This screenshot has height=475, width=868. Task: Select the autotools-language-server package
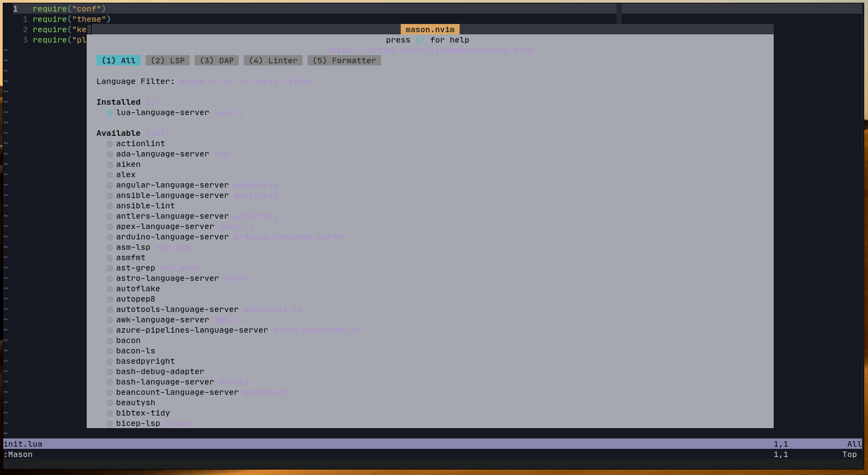coord(177,309)
